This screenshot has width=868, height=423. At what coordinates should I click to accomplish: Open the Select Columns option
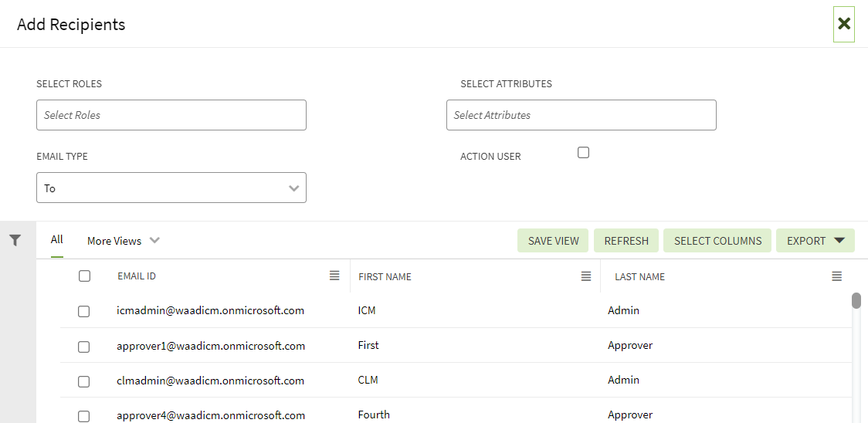point(717,241)
